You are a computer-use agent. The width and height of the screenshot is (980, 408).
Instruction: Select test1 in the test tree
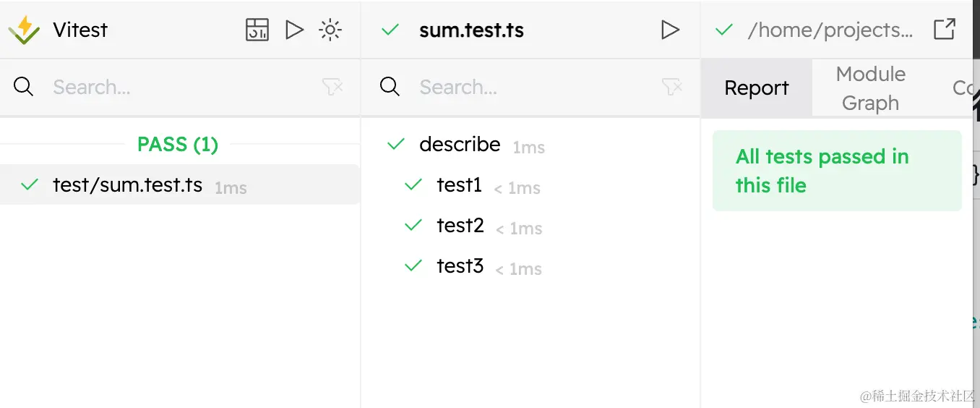click(460, 185)
